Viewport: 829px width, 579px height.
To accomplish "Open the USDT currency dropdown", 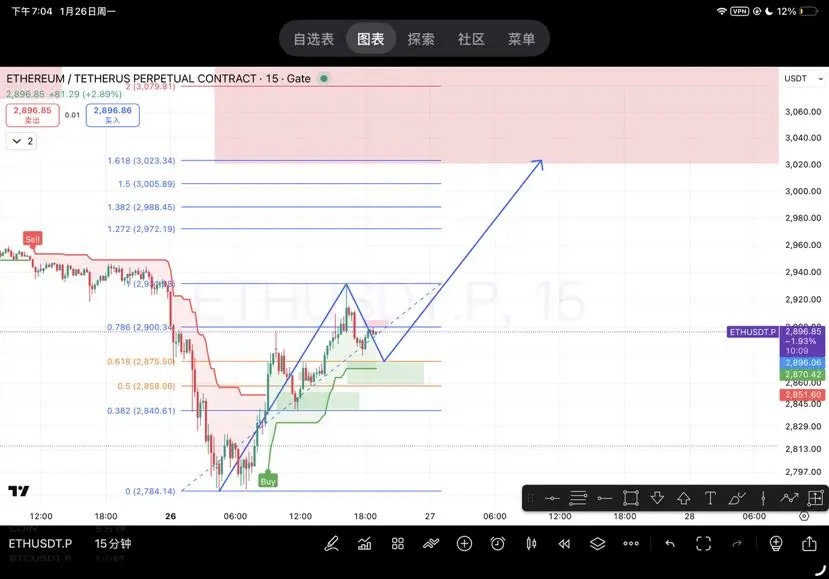I will [x=804, y=79].
